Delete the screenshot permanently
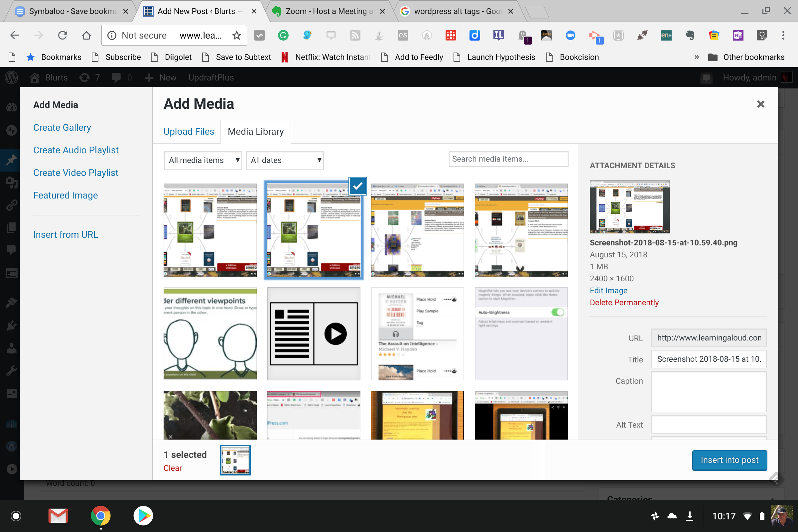The image size is (798, 532). tap(624, 302)
